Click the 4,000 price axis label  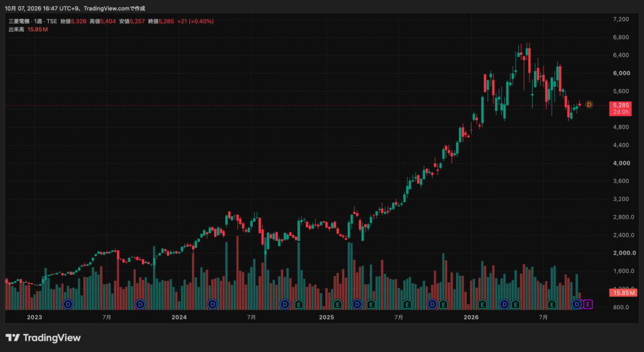pyautogui.click(x=621, y=163)
